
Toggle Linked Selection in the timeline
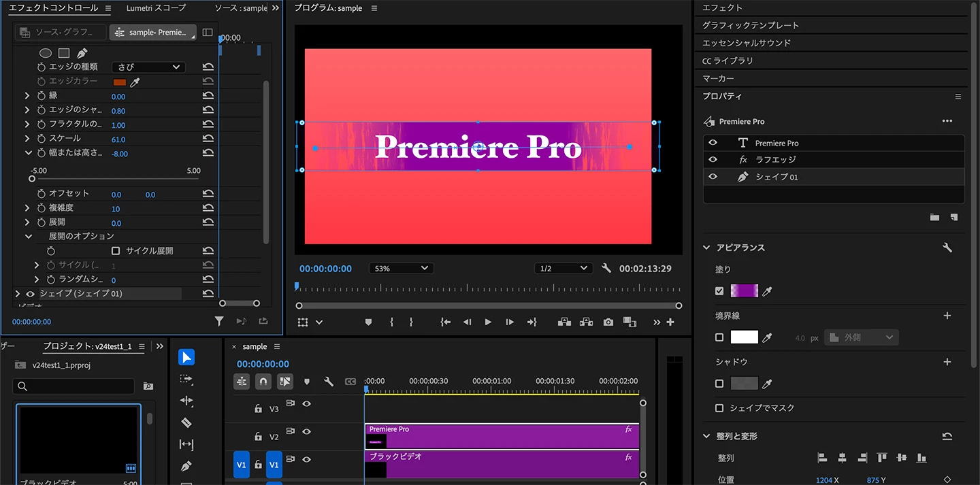point(285,382)
